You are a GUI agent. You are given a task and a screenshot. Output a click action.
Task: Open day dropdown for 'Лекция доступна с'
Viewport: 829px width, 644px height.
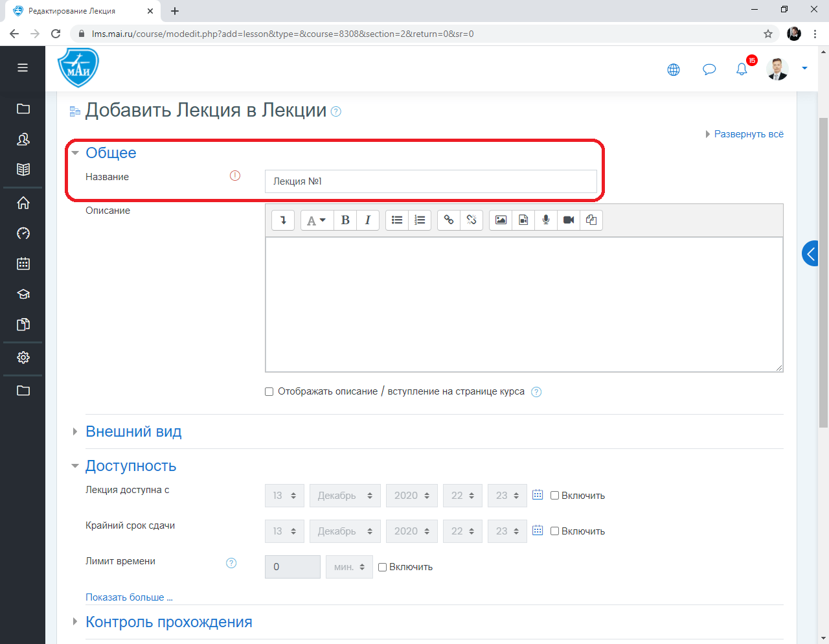284,496
